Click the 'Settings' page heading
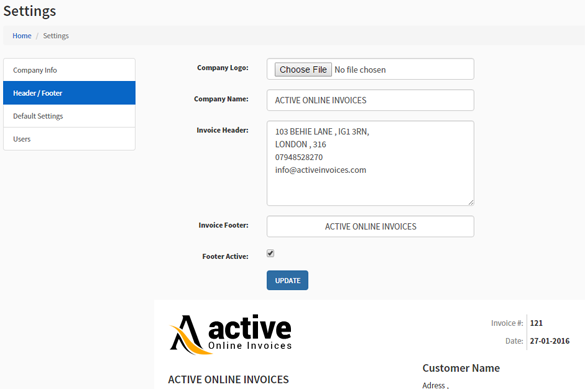Image resolution: width=585 pixels, height=389 pixels. [x=30, y=11]
